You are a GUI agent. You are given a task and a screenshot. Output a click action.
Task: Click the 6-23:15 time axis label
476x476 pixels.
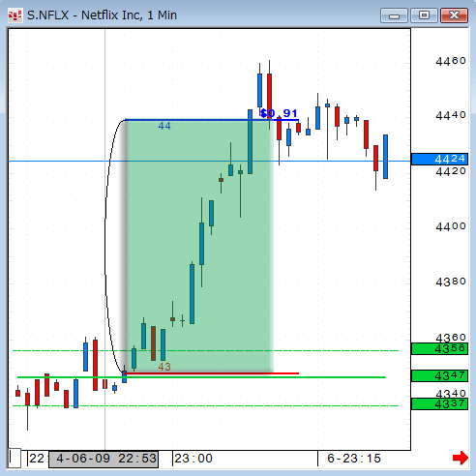(354, 459)
